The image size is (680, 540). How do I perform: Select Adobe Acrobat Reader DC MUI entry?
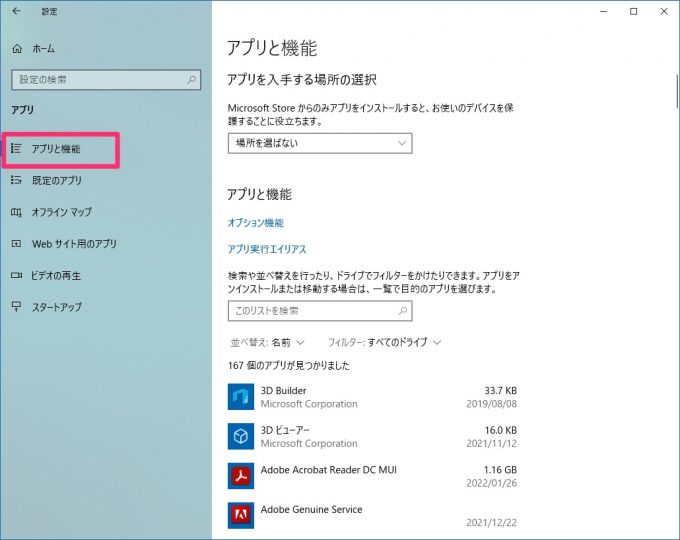click(x=372, y=476)
